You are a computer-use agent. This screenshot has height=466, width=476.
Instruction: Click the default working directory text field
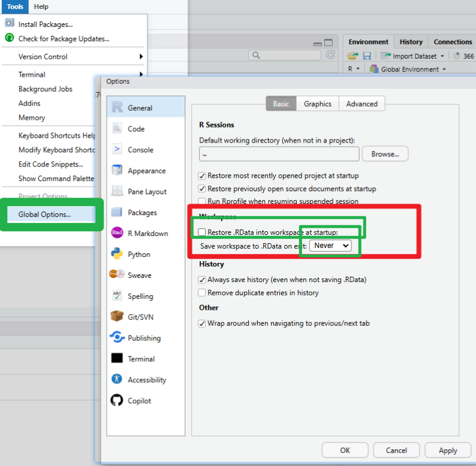279,154
